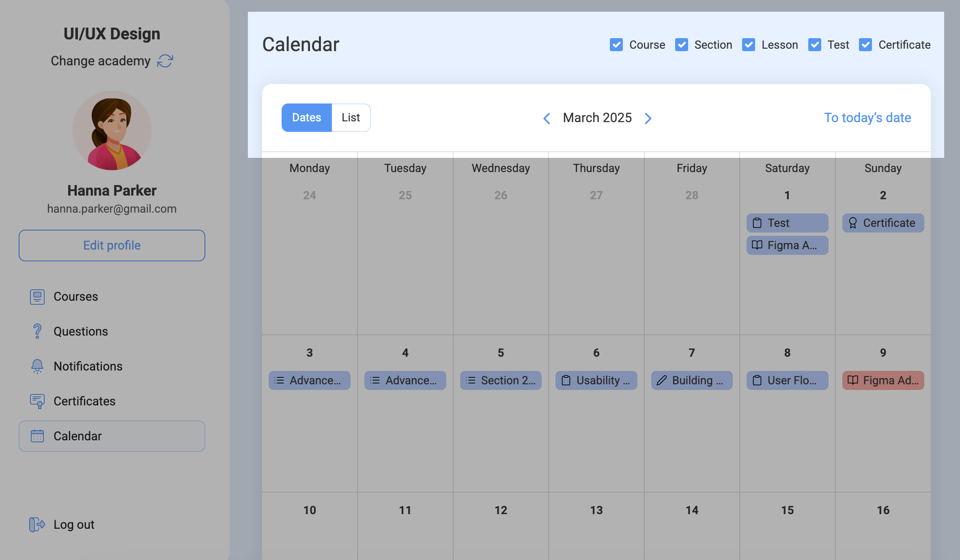The width and height of the screenshot is (960, 560).
Task: Click the Change academy refresh icon
Action: coord(165,61)
